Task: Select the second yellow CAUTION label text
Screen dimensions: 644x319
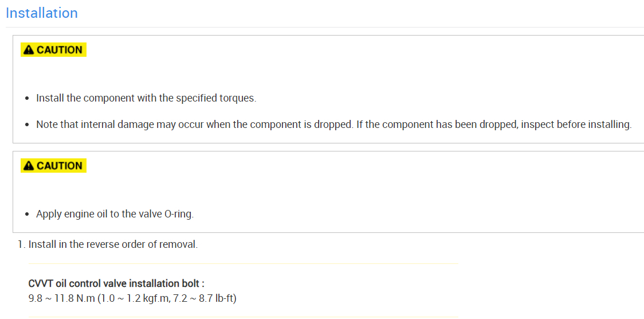Action: tap(60, 166)
